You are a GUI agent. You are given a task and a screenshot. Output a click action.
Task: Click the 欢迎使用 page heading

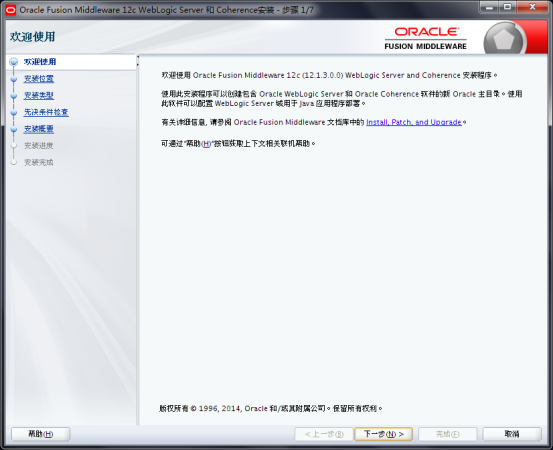(32, 36)
